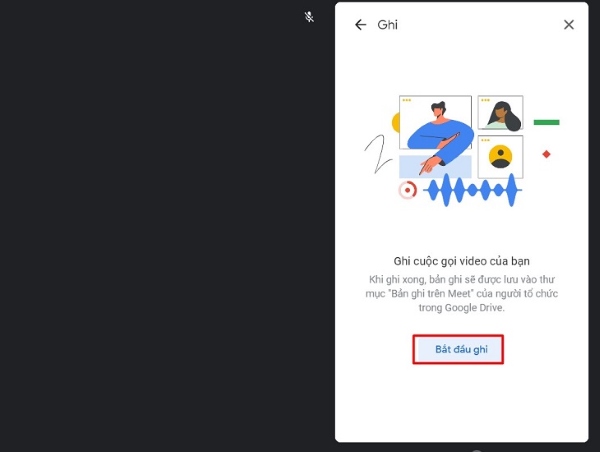The height and width of the screenshot is (452, 600).
Task: Select the presenter man's video tile
Action: click(x=435, y=122)
